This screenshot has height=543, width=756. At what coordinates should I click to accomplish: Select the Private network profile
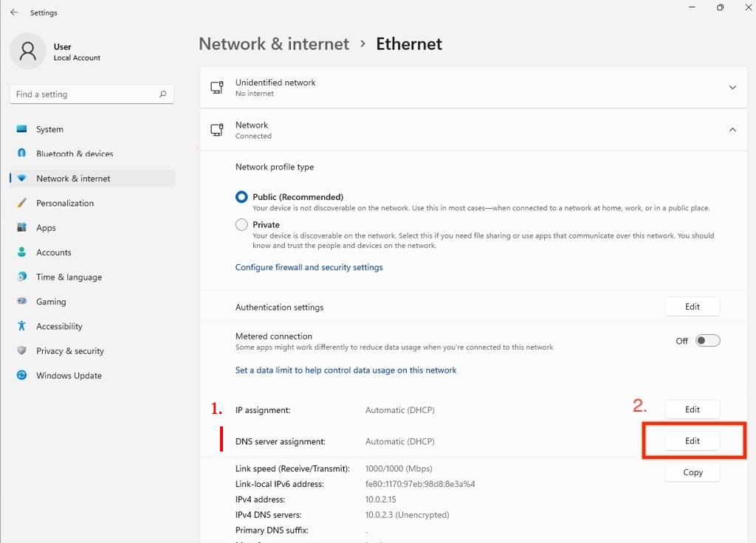[x=241, y=225]
